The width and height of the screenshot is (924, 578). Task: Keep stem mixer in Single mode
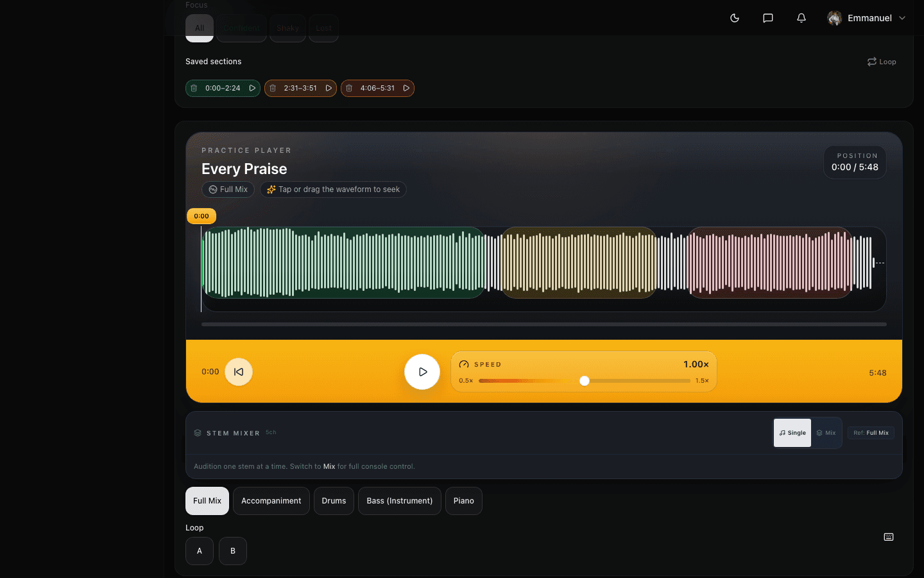[792, 432]
